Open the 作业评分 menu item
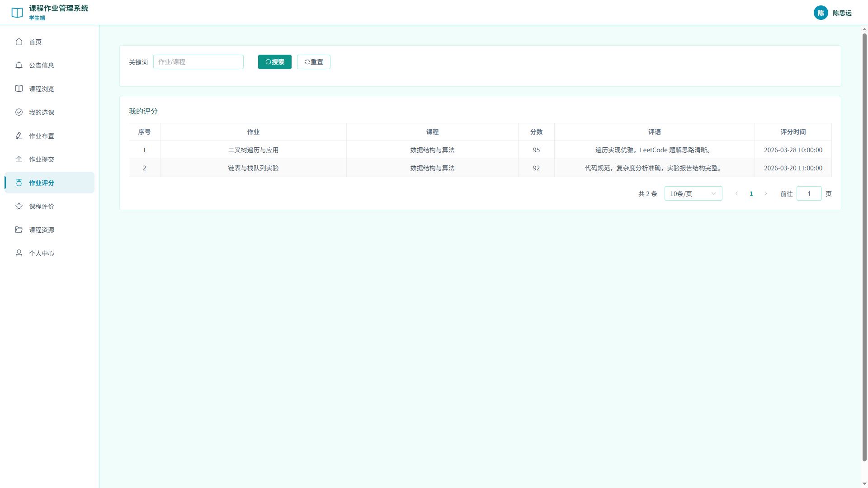 click(50, 183)
